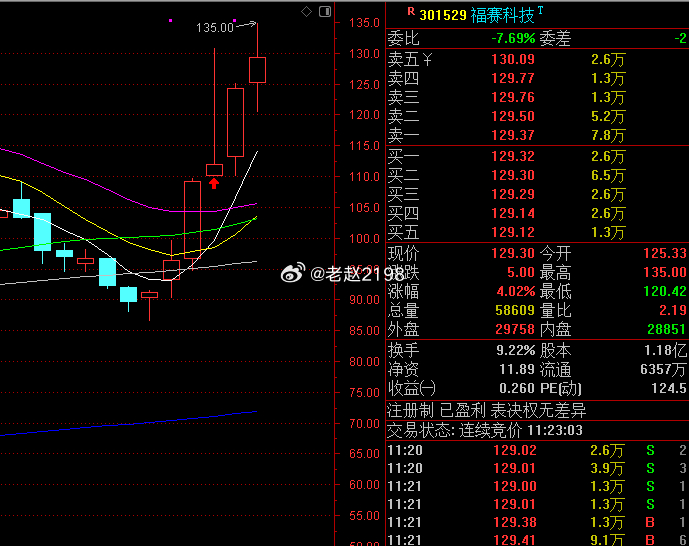Click 量比 value 2.19

tap(673, 311)
